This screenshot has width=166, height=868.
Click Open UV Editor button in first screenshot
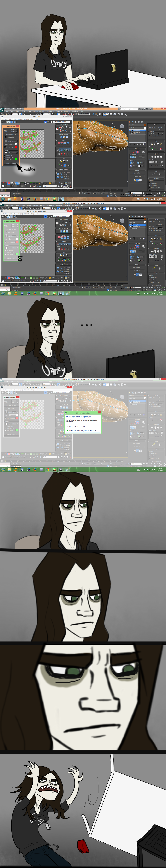click(x=137, y=173)
